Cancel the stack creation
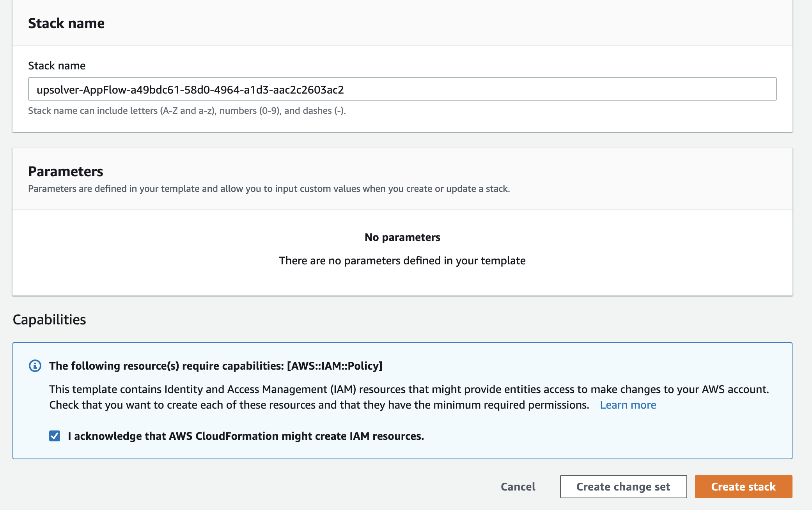Viewport: 812px width, 510px height. pyautogui.click(x=518, y=487)
